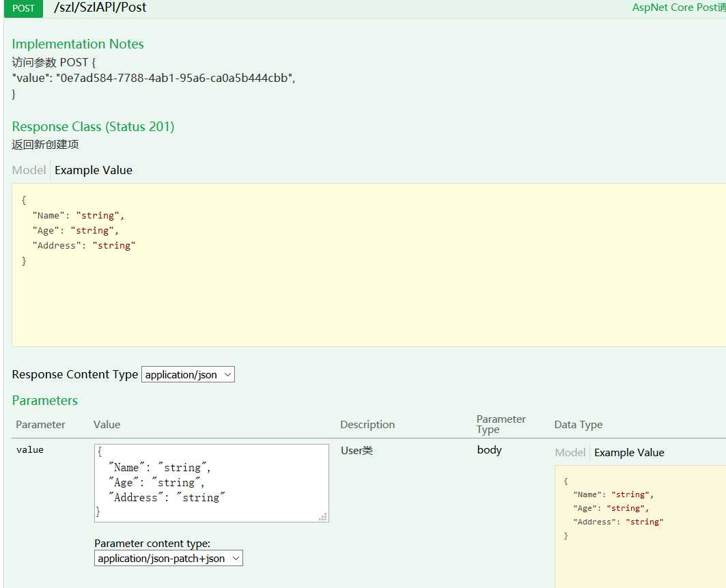Viewport: 726px width, 588px height.
Task: Click the Implementation Notes heading
Action: tap(78, 44)
